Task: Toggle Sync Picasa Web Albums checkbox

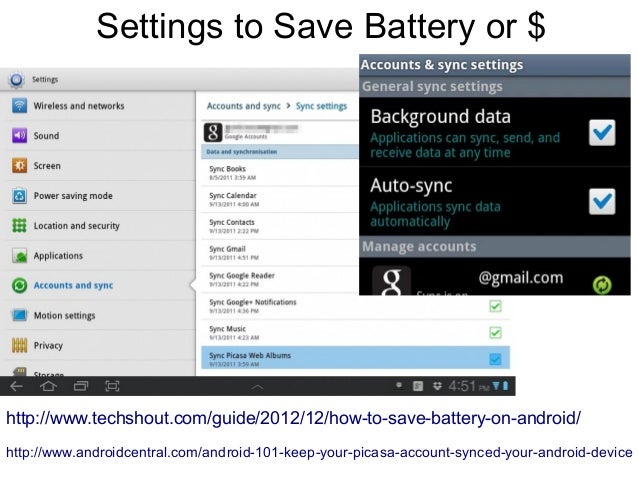Action: [x=495, y=359]
